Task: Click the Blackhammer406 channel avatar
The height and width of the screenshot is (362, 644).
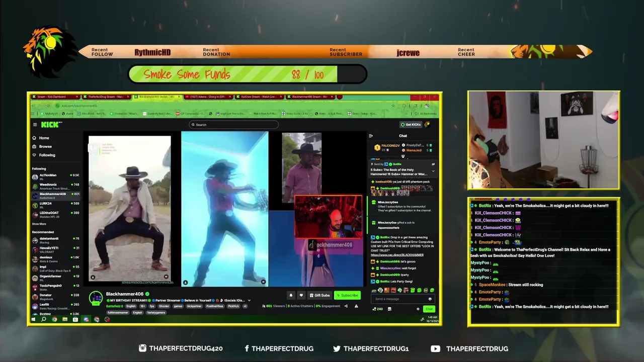Action: (x=96, y=298)
